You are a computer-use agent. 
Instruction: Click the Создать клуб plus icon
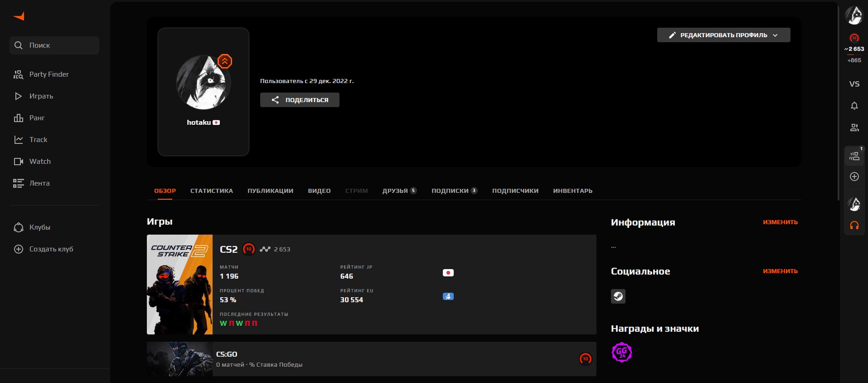pyautogui.click(x=19, y=249)
